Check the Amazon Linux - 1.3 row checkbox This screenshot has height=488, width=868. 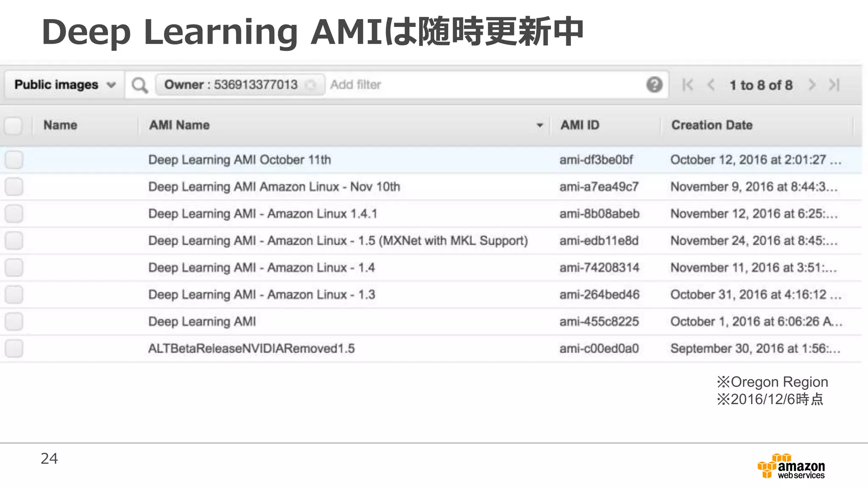pos(14,295)
